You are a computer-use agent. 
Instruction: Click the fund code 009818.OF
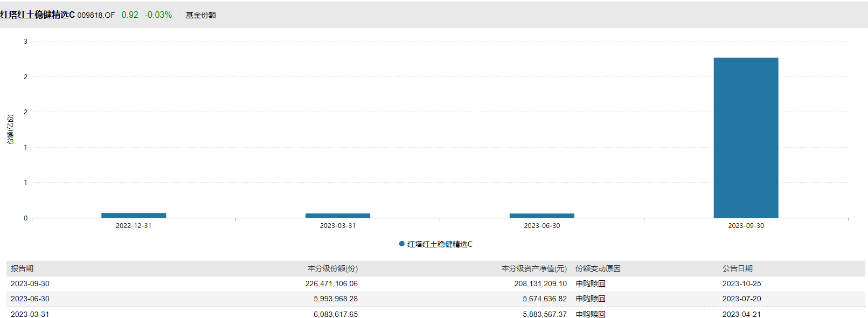tap(96, 15)
